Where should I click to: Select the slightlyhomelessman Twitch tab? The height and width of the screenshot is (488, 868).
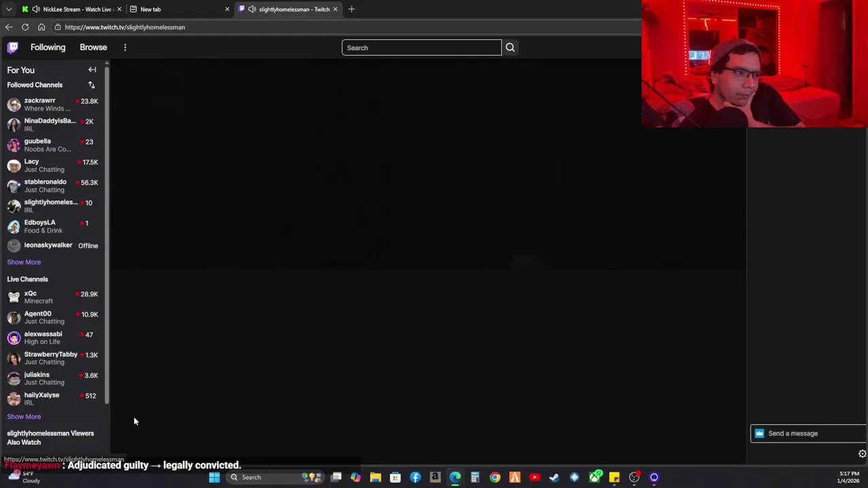[288, 9]
